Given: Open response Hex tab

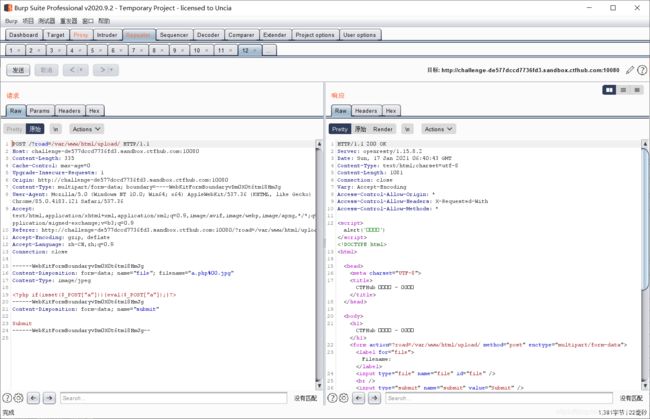Looking at the screenshot, I should (x=391, y=111).
